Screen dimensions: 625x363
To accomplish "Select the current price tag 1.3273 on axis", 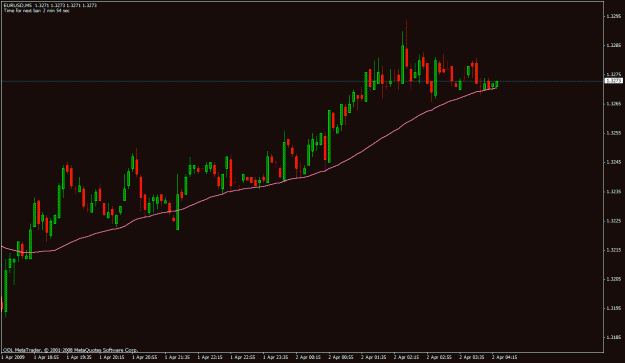I will [614, 81].
